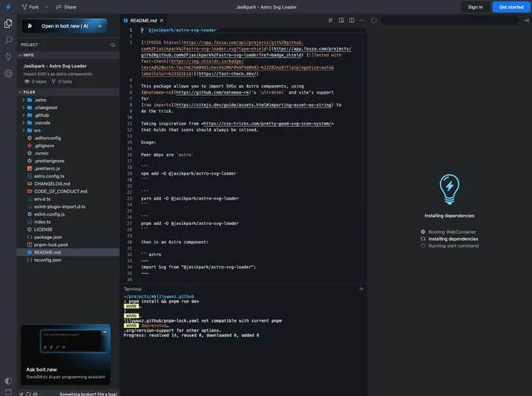
Task: Add a new terminal with plus icon
Action: [361, 288]
